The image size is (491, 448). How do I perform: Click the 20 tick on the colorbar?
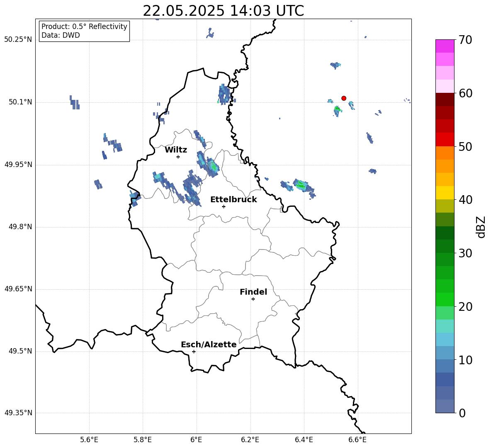(465, 307)
